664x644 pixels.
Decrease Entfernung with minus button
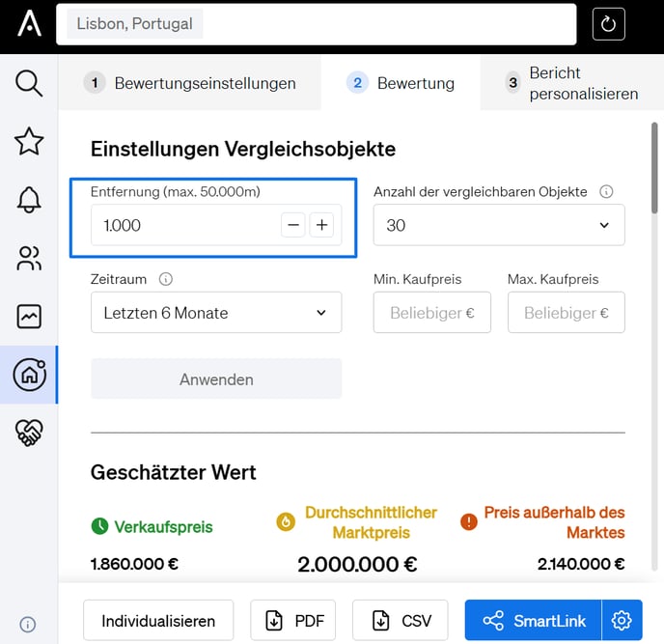point(293,225)
